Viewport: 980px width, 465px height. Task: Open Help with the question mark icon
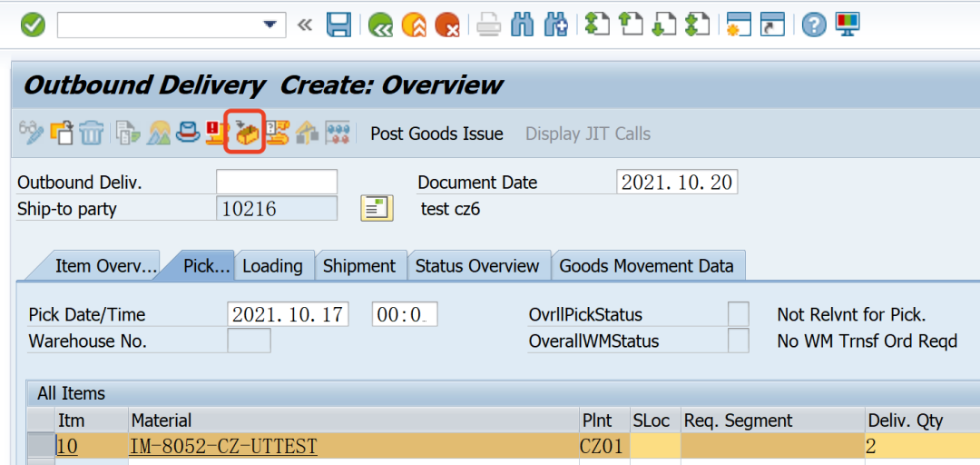pos(814,25)
